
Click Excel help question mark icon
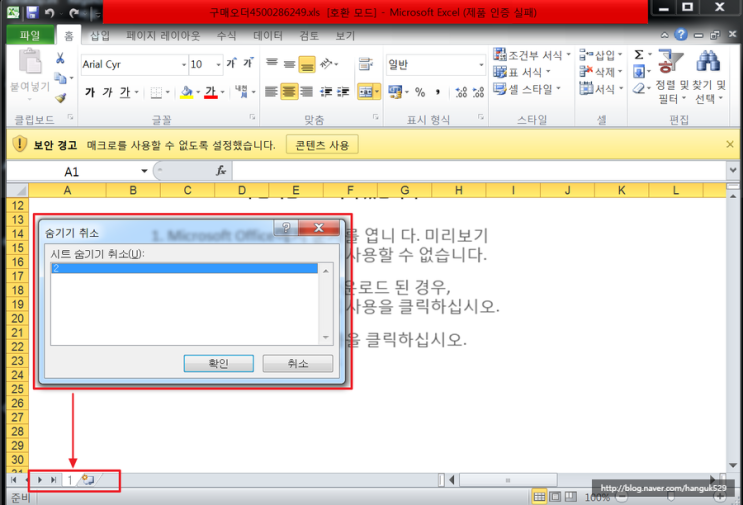tap(680, 35)
